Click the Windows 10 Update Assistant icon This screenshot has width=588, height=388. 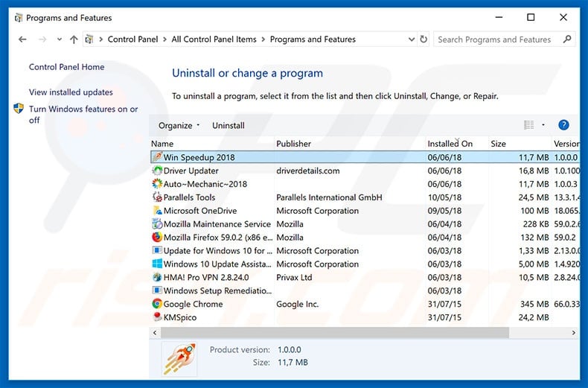pos(157,264)
